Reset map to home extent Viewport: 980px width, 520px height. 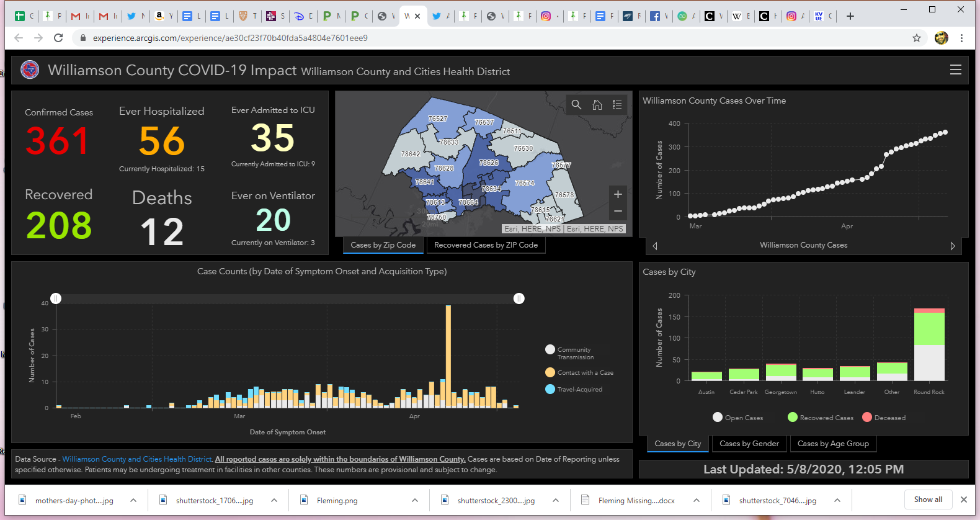point(597,105)
